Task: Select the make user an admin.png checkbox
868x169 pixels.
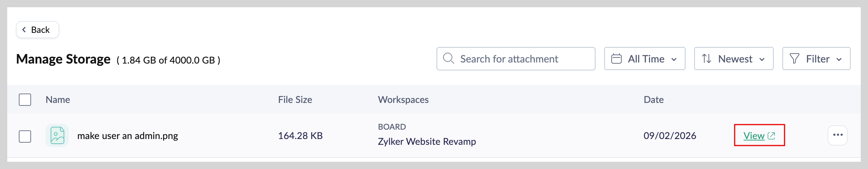Action: pyautogui.click(x=25, y=136)
